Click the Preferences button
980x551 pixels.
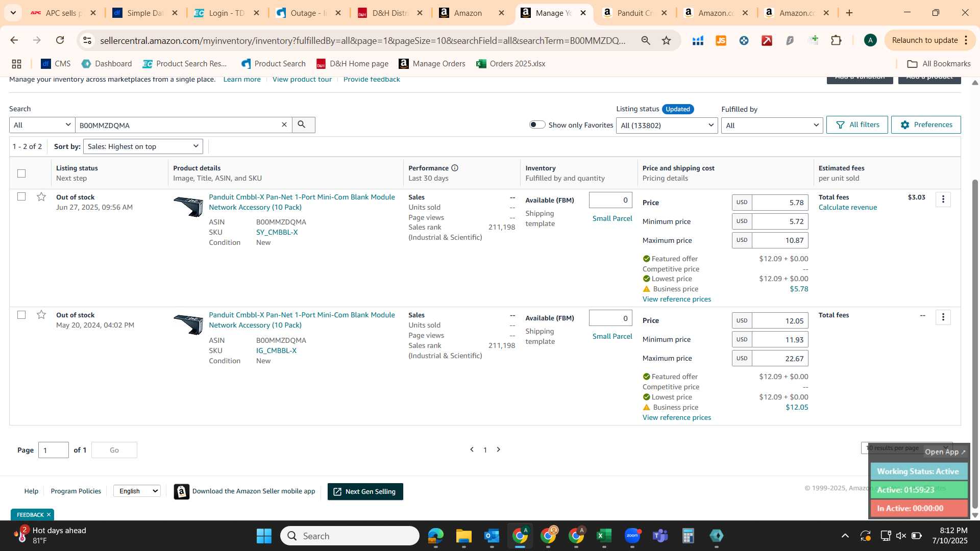coord(926,125)
